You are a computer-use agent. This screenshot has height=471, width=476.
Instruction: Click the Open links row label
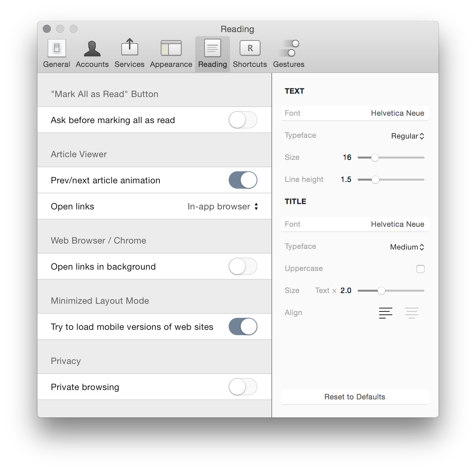point(73,207)
